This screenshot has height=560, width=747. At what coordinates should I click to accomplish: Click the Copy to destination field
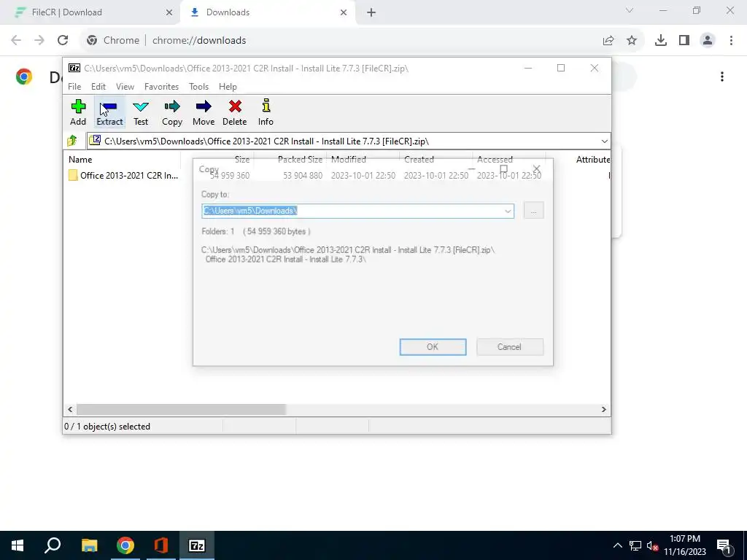click(357, 211)
